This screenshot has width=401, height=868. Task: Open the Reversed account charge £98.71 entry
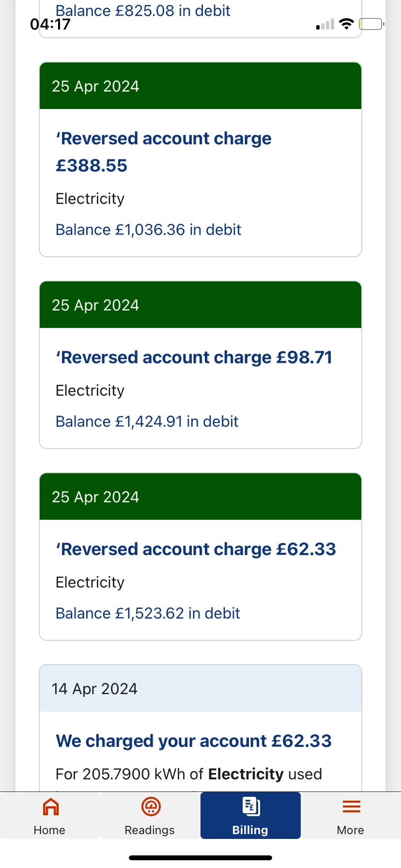click(x=194, y=357)
